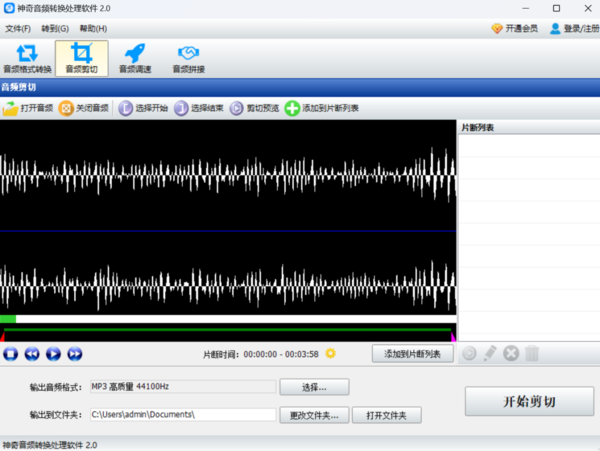Open the 帮助(H) menu
Image resolution: width=600 pixels, height=451 pixels.
pyautogui.click(x=93, y=29)
